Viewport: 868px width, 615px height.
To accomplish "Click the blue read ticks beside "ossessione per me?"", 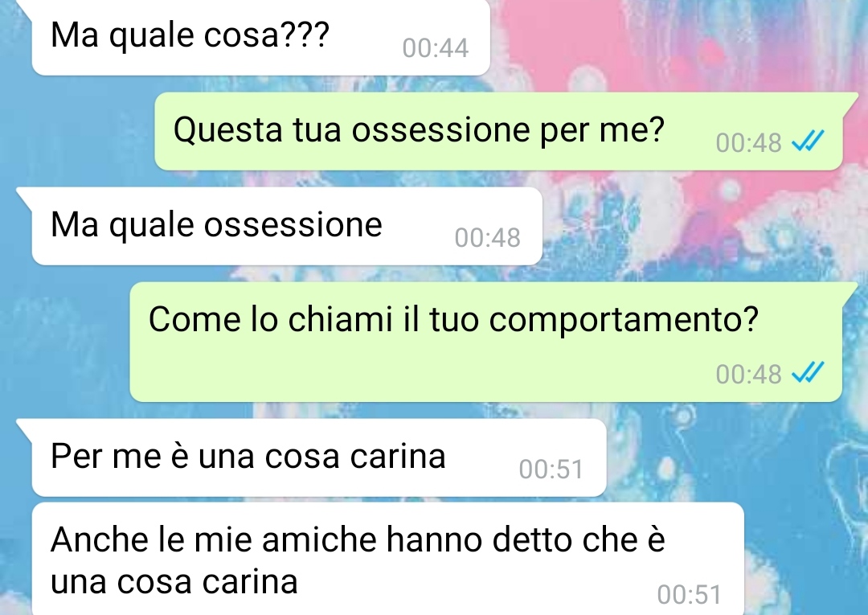I will [809, 141].
